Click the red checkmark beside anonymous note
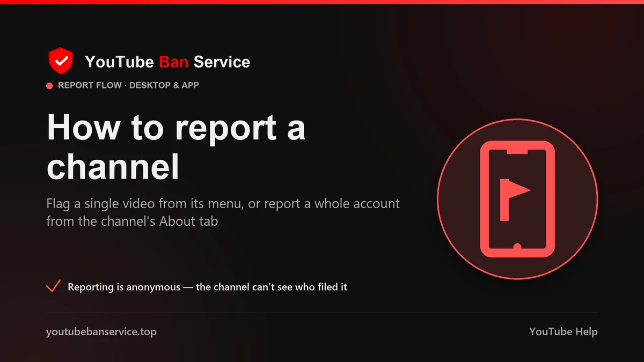Screen dimensions: 644x362 53,287
